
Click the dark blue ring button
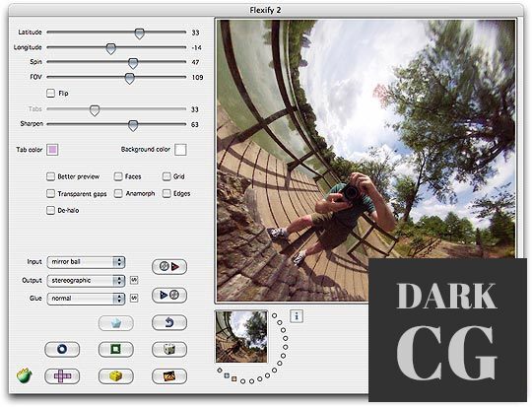[62, 349]
